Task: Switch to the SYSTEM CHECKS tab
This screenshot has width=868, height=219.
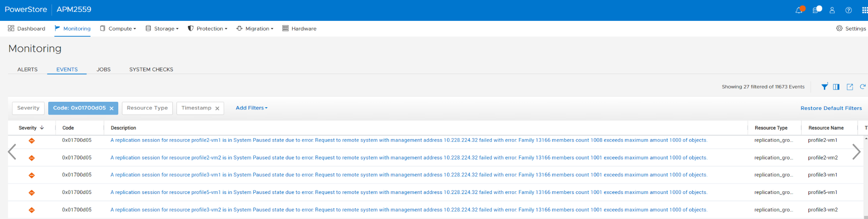Action: 151,70
